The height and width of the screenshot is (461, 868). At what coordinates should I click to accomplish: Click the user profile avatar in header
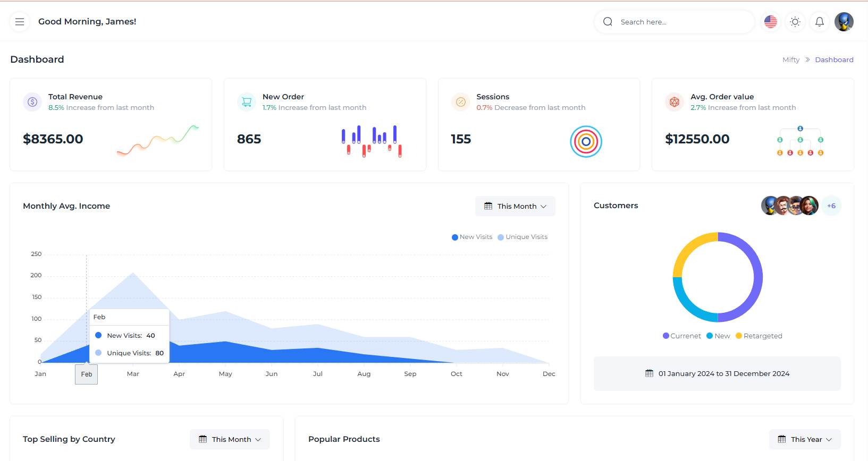click(844, 22)
